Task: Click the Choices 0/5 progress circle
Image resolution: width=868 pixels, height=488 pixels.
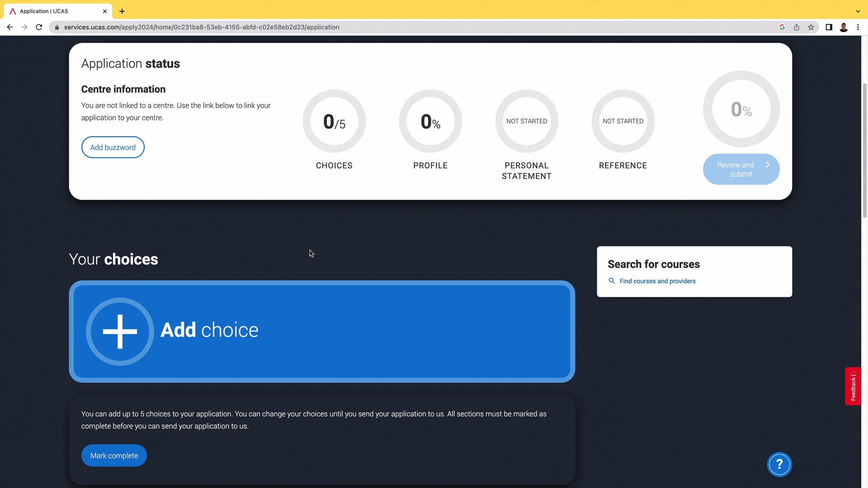Action: click(x=334, y=121)
